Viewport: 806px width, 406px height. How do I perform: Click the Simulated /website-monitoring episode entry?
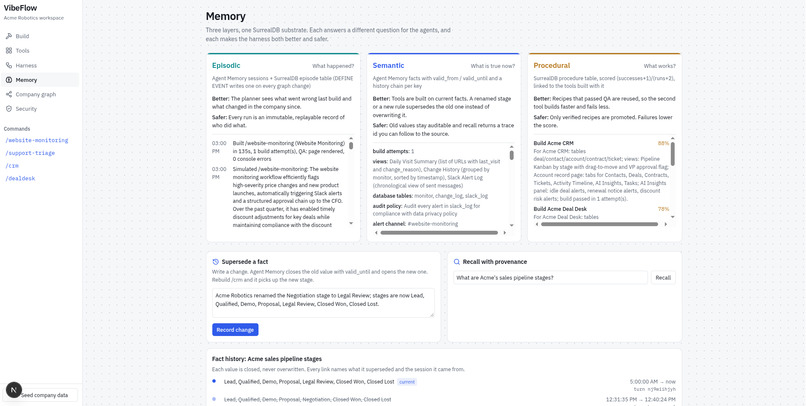click(x=281, y=197)
